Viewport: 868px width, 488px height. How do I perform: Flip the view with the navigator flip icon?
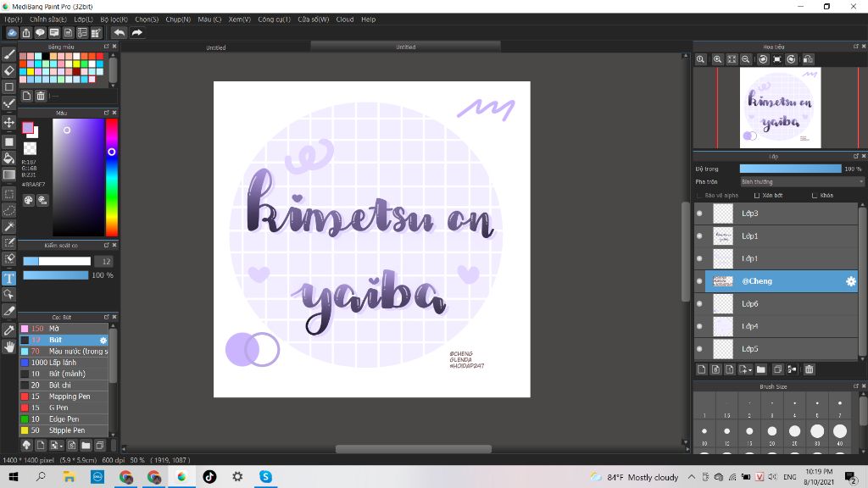click(x=808, y=59)
